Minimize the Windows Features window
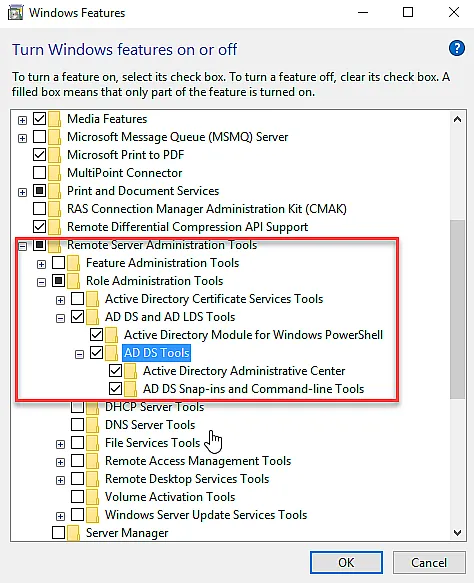Viewport: 474px width, 583px height. tap(363, 13)
